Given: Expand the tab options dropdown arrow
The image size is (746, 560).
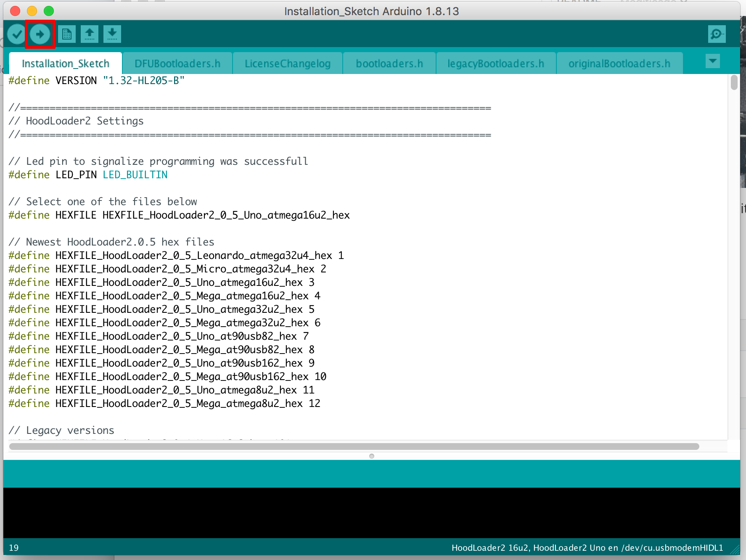Looking at the screenshot, I should pyautogui.click(x=713, y=61).
